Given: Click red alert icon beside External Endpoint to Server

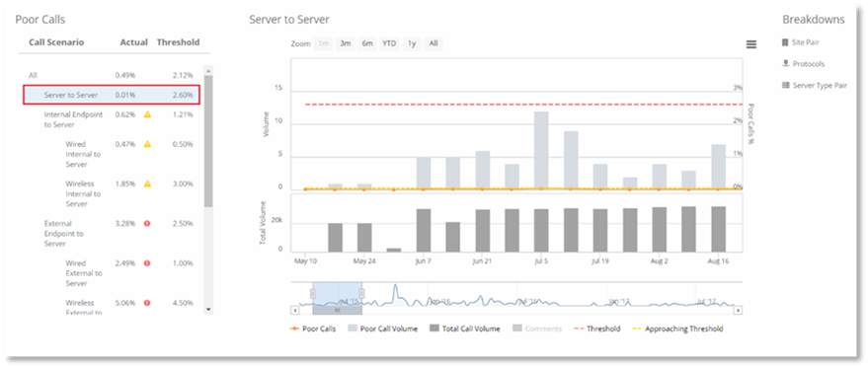Looking at the screenshot, I should (x=147, y=224).
